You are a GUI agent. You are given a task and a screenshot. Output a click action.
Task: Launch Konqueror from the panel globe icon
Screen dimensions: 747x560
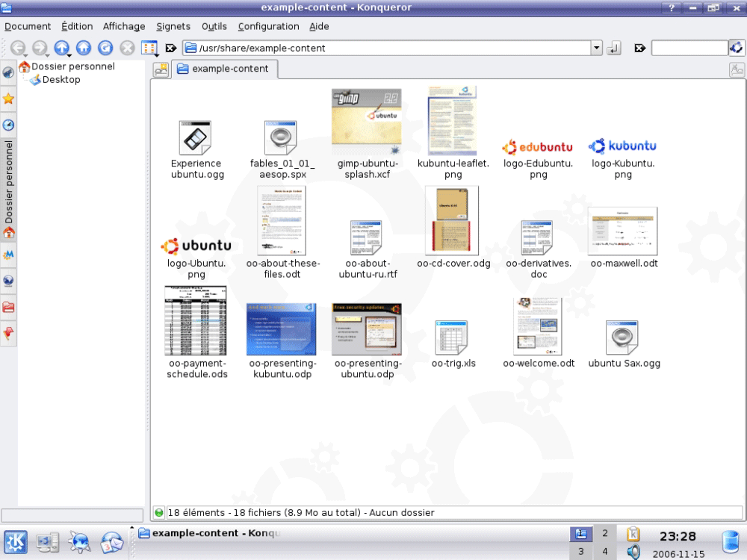(79, 542)
